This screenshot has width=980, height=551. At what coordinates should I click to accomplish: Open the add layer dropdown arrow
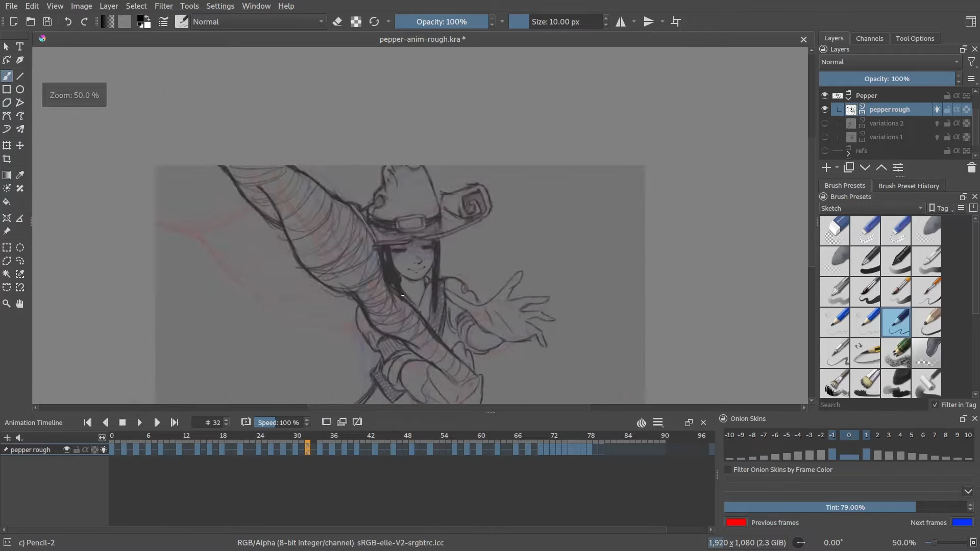pos(837,167)
